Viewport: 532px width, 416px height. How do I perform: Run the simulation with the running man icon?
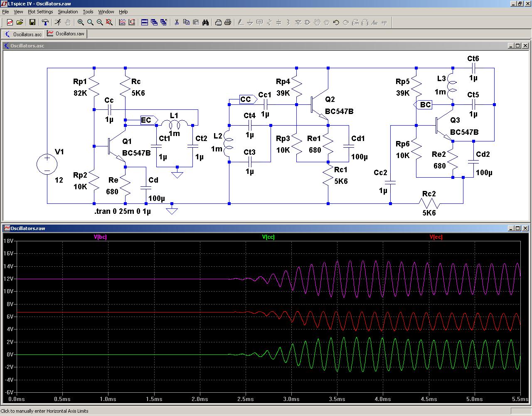[x=58, y=22]
